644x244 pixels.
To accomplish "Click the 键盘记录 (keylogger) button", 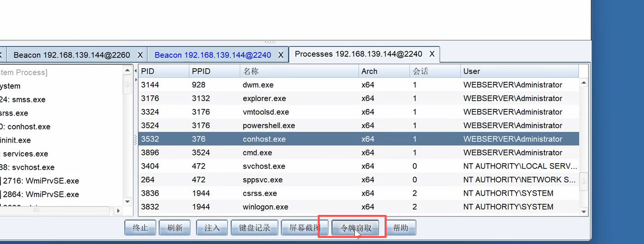I will (254, 228).
